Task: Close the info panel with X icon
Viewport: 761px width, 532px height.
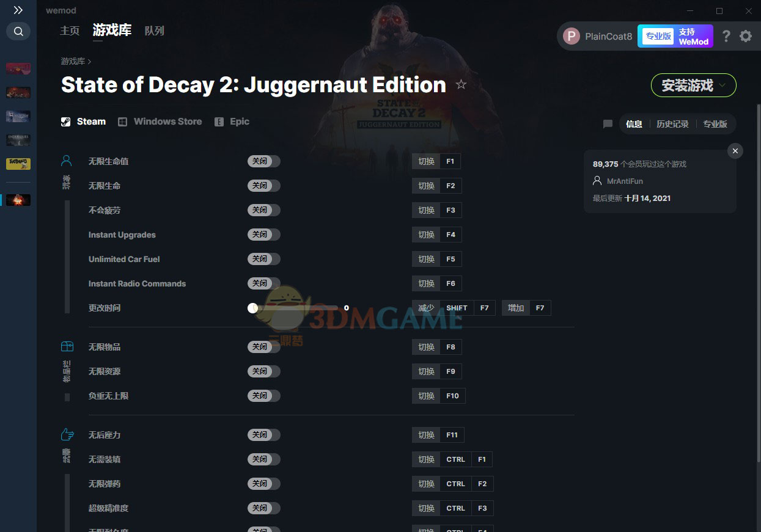Action: [x=735, y=151]
